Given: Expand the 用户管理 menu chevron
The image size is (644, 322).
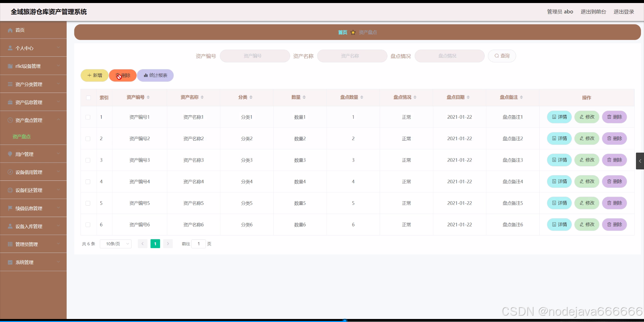Looking at the screenshot, I should pyautogui.click(x=58, y=154).
